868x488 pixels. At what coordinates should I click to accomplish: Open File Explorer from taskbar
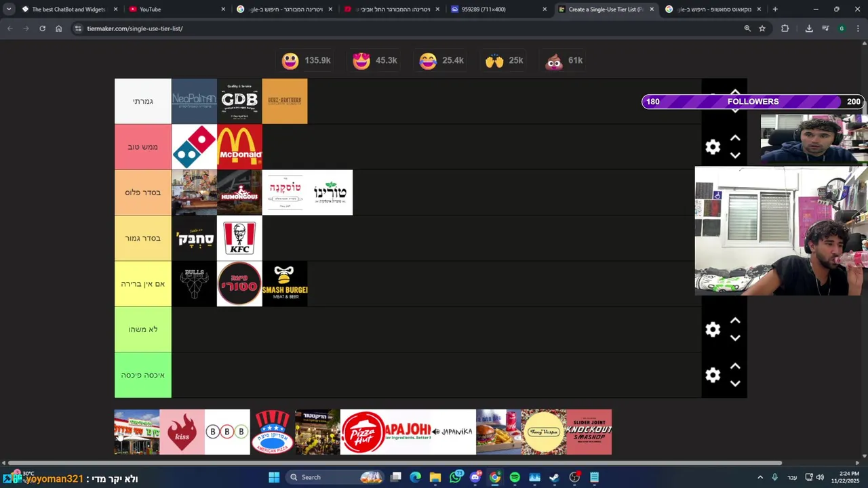[435, 477]
